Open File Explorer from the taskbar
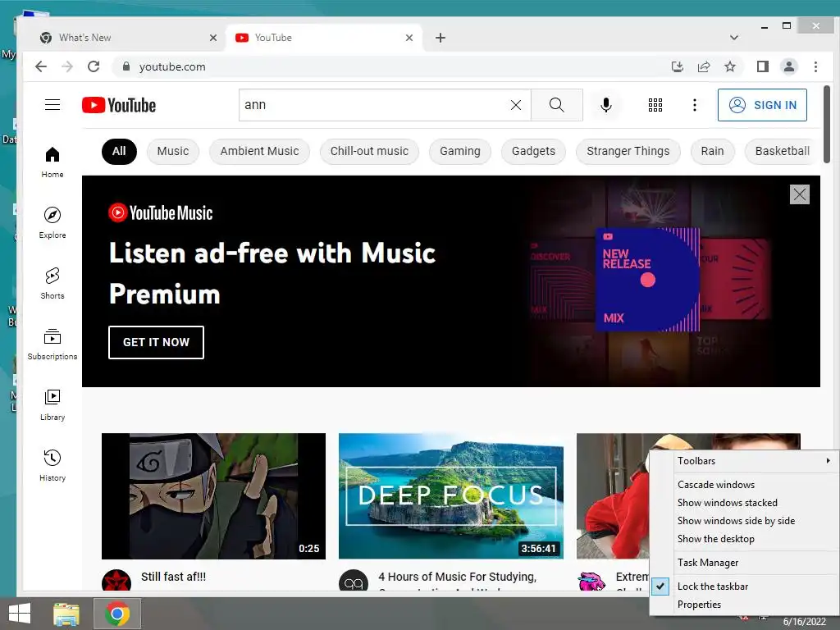The height and width of the screenshot is (630, 840). pyautogui.click(x=66, y=614)
